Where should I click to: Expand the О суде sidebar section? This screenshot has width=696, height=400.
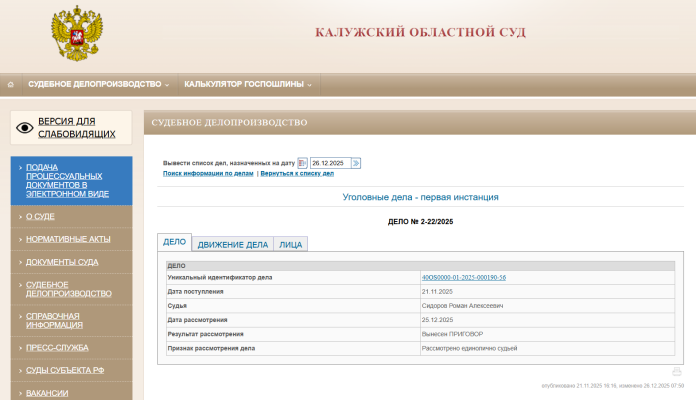[x=41, y=215]
